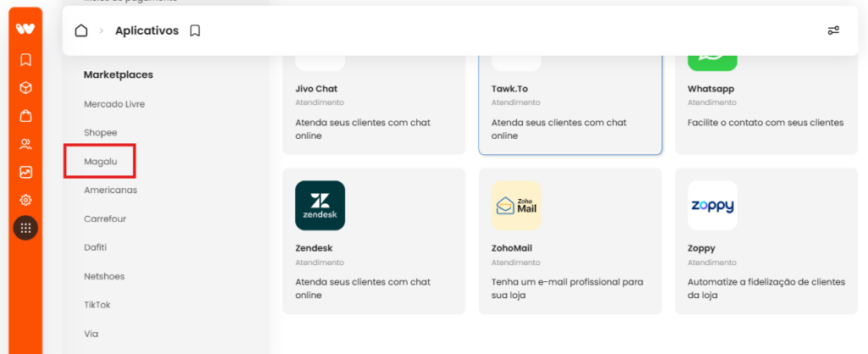
Task: Open the bookmarks icon in orange sidebar
Action: pos(25,59)
